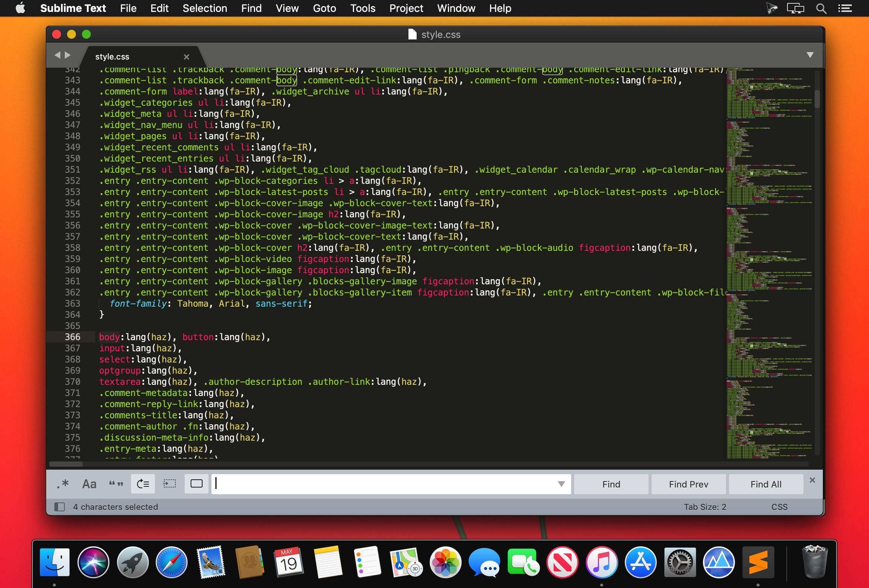Open Safari from the Dock
This screenshot has height=588, width=869.
coord(171,562)
